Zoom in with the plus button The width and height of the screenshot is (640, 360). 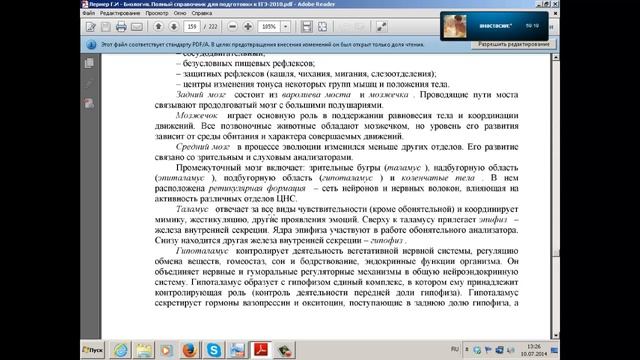pos(248,27)
